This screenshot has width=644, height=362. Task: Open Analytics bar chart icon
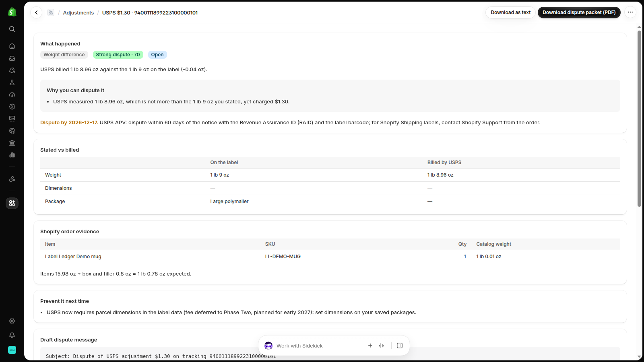[x=12, y=155]
